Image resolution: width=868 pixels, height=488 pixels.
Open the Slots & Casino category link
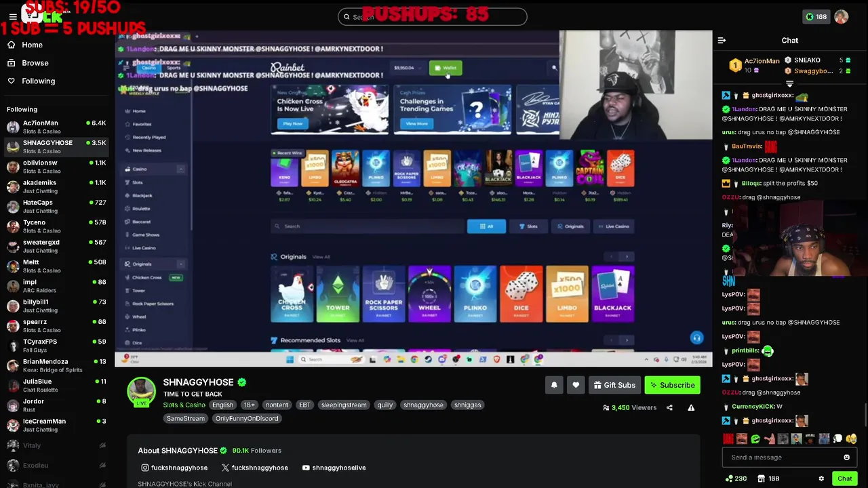(x=184, y=405)
